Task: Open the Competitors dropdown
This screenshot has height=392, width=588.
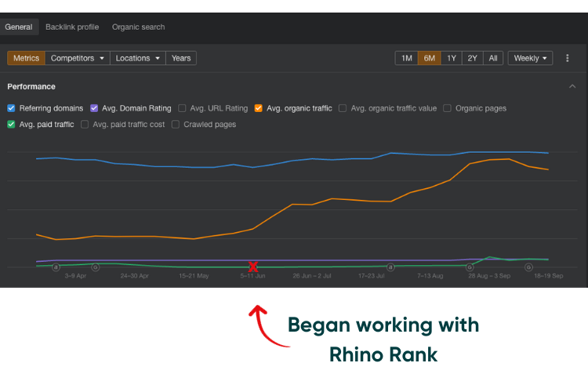Action: pyautogui.click(x=78, y=58)
